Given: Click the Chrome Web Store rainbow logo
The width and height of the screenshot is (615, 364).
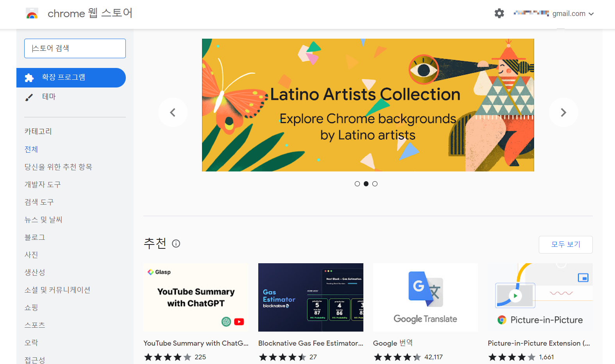Looking at the screenshot, I should 32,14.
